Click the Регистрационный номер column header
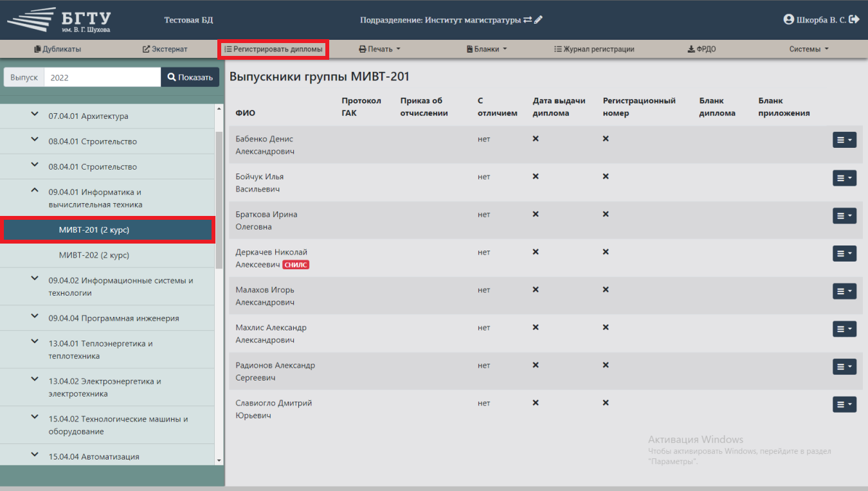 [639, 107]
